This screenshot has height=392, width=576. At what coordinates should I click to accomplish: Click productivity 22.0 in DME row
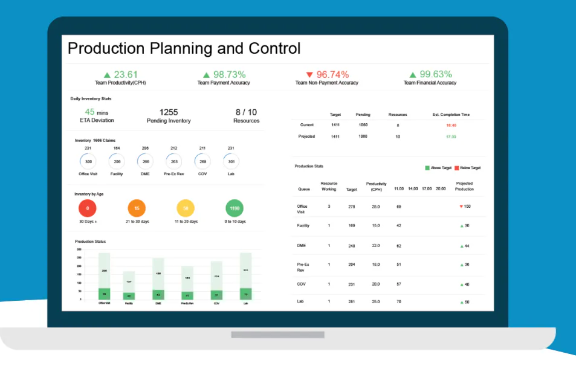(376, 246)
